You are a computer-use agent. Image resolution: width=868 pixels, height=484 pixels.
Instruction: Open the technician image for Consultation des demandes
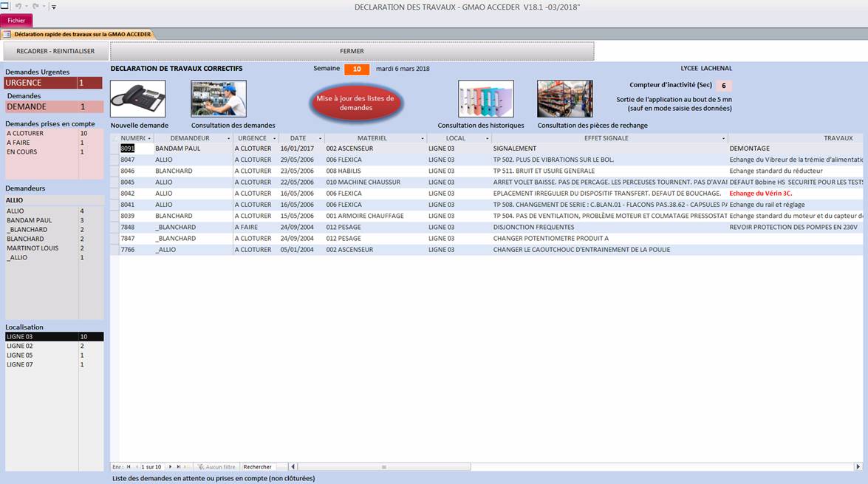tap(219, 98)
